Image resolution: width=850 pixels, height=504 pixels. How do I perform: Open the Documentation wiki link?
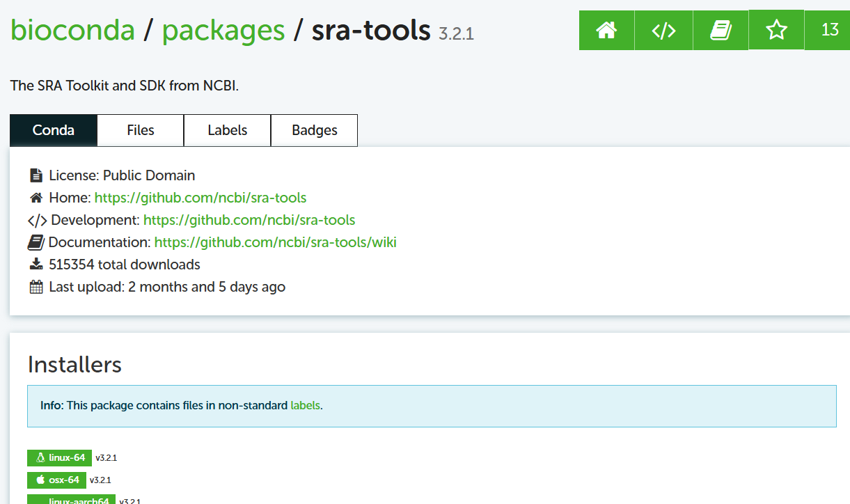point(276,242)
